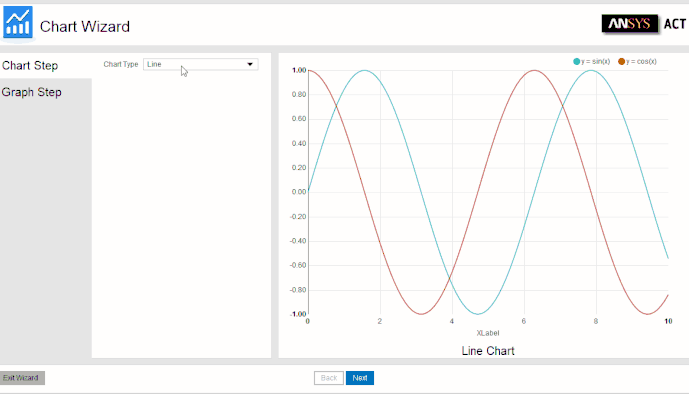The height and width of the screenshot is (394, 689).
Task: Click the teal sin(x) curve at its first peak
Action: click(x=364, y=70)
